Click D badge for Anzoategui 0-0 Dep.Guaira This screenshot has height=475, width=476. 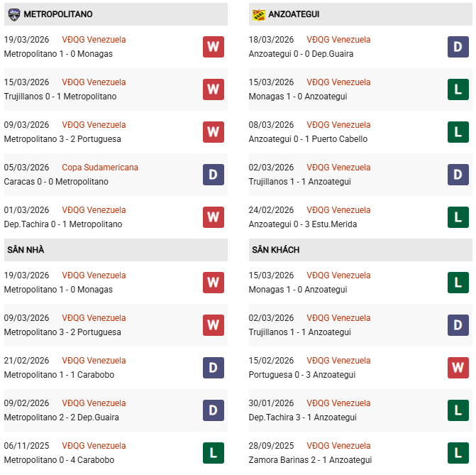(458, 47)
